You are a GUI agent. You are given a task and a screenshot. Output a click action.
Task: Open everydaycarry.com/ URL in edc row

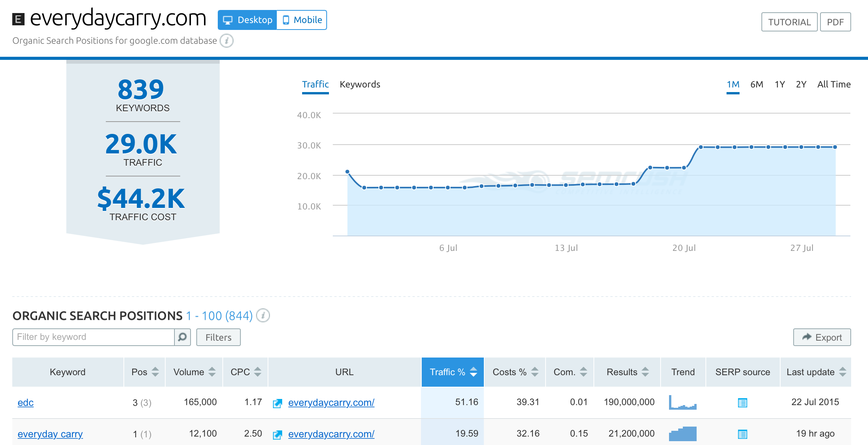(x=331, y=403)
